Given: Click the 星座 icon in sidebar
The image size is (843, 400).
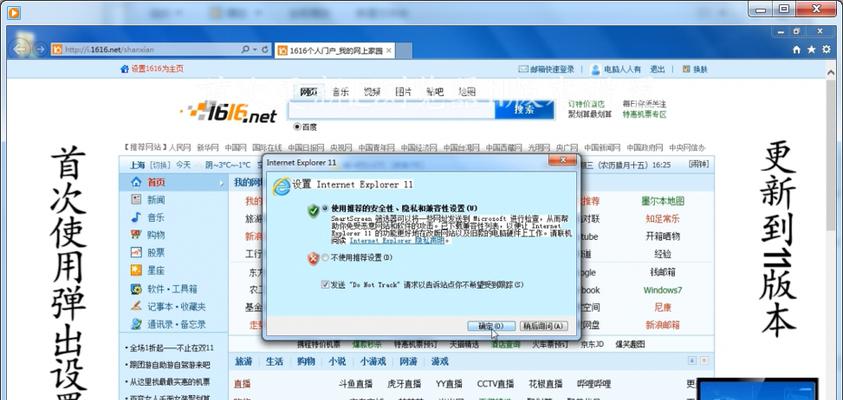Looking at the screenshot, I should [x=137, y=270].
